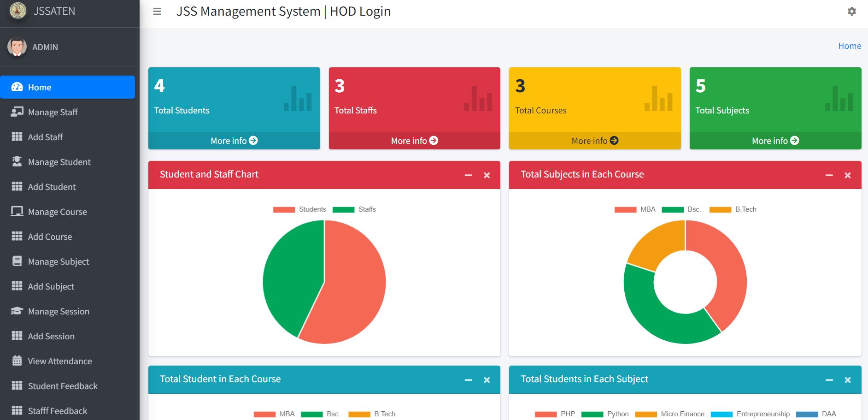Open Student Feedback from the sidebar
868x420 pixels.
click(x=63, y=386)
